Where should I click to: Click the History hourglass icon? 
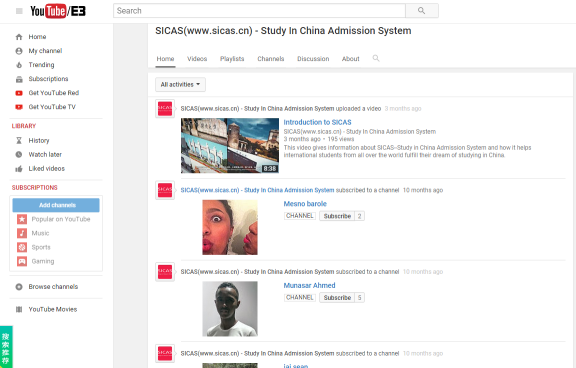coord(19,140)
